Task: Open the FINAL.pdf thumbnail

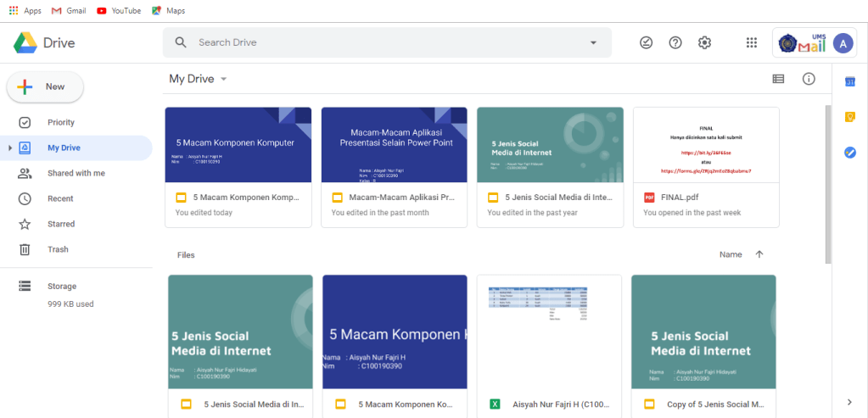Action: tap(706, 146)
